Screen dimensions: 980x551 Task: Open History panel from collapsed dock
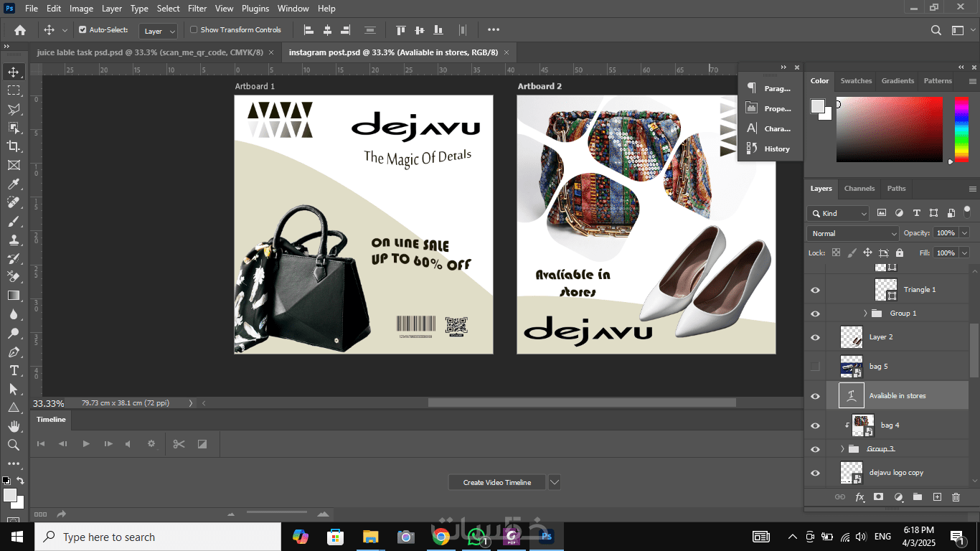[x=768, y=149]
